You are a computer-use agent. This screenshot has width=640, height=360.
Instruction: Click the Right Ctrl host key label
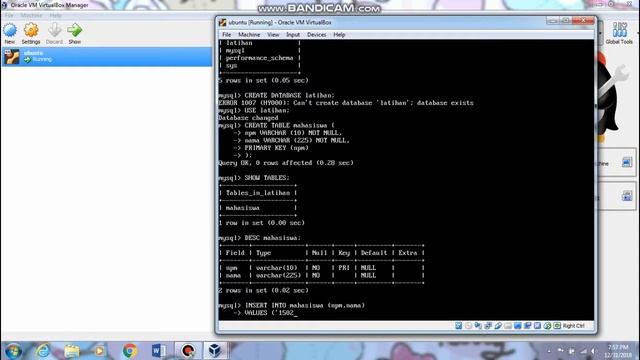573,326
